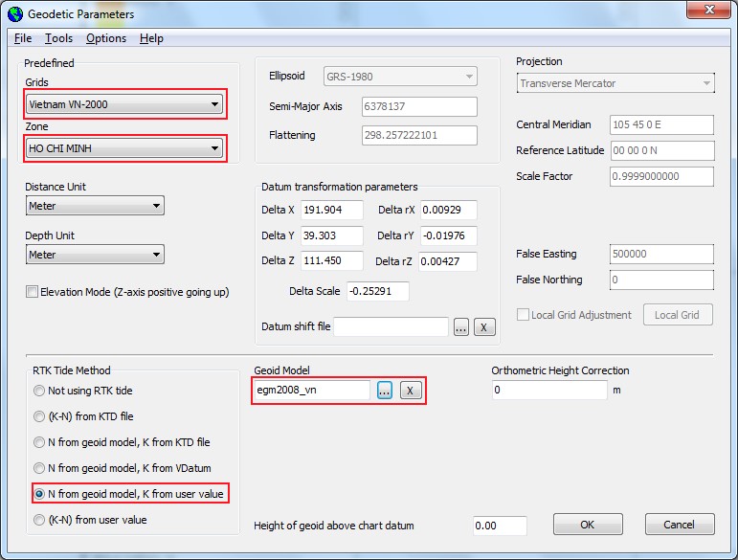This screenshot has width=738, height=560.
Task: Open the Tools menu
Action: coord(58,38)
